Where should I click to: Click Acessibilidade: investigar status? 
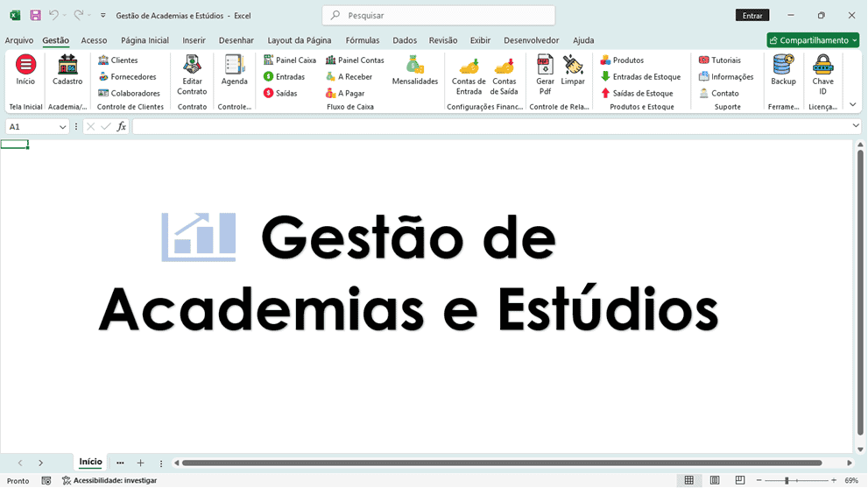(109, 481)
